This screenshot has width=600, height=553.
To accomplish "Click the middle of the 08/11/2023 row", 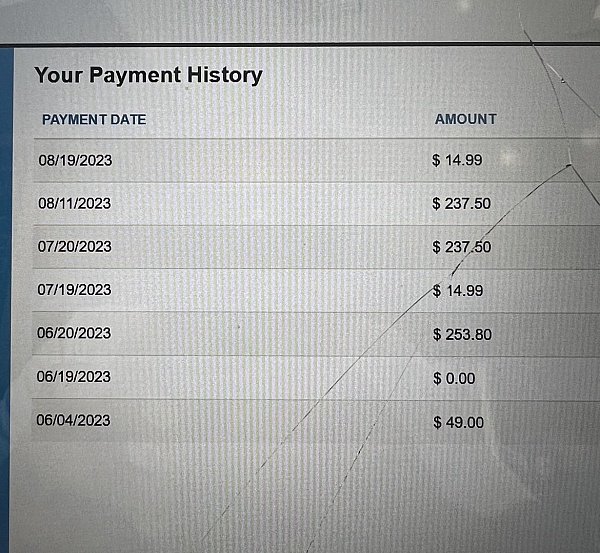I will 316,204.
